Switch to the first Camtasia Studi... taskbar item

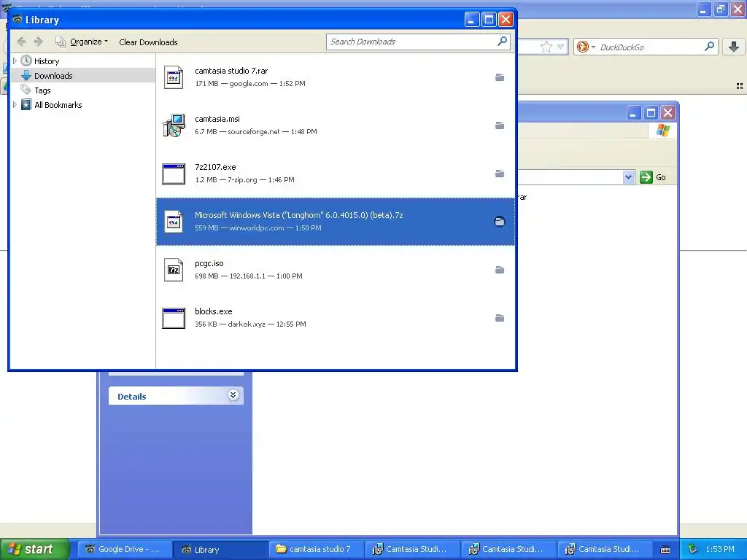click(x=412, y=550)
